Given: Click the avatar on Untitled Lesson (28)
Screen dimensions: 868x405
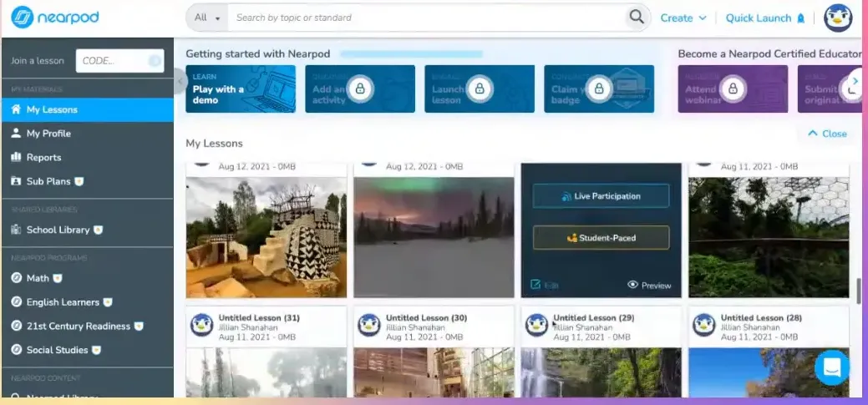Looking at the screenshot, I should (704, 326).
